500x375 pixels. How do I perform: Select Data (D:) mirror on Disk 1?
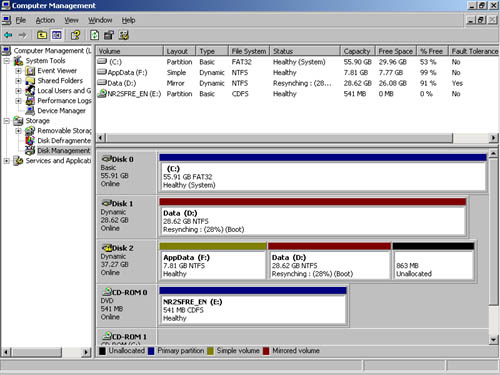tap(312, 217)
